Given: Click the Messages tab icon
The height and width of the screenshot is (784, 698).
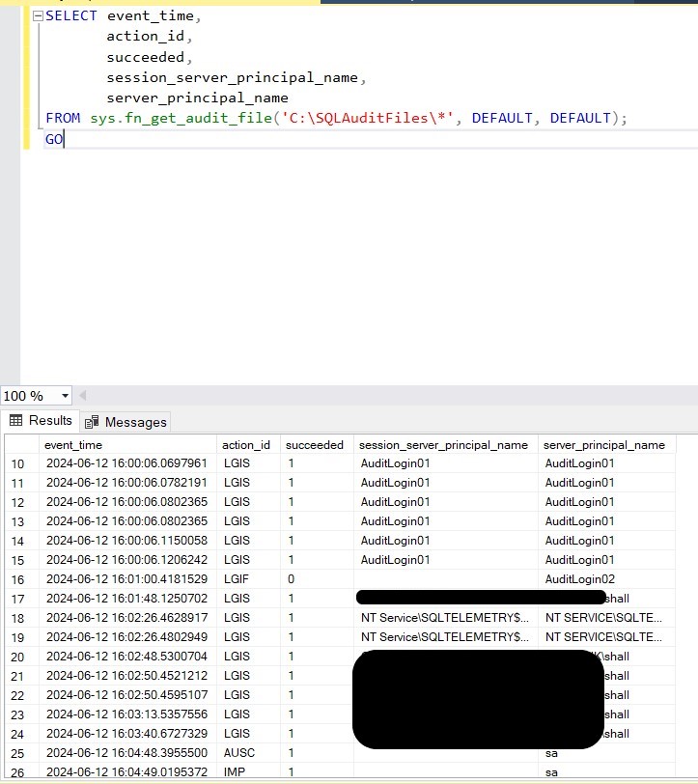Looking at the screenshot, I should [x=92, y=423].
